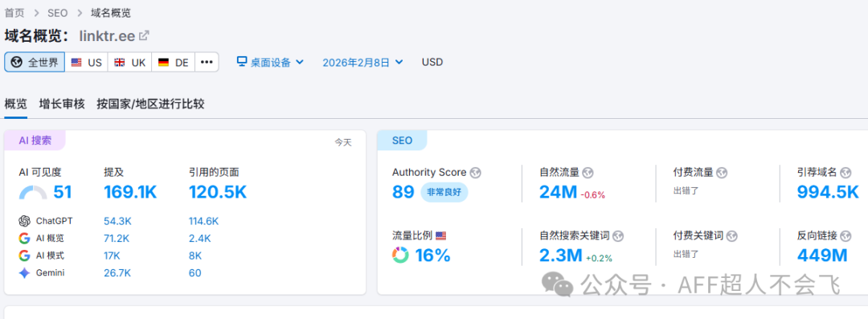The image size is (868, 319).
Task: Open 引荐域名 value 994.5K
Action: pyautogui.click(x=828, y=192)
